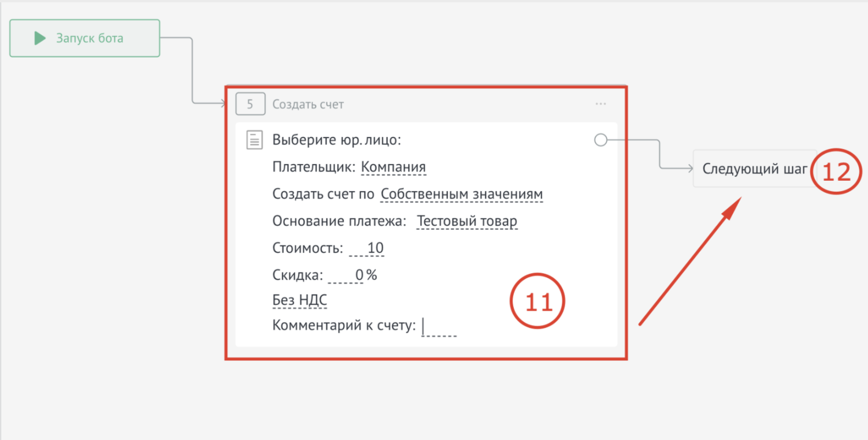Image resolution: width=868 pixels, height=440 pixels.
Task: Click the round output connector of the invoice step
Action: pyautogui.click(x=600, y=140)
